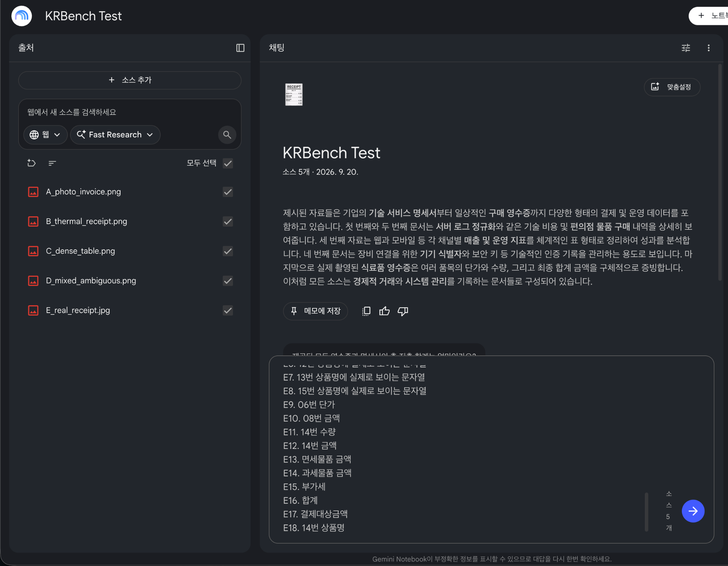Click the NotebookLM logo icon
Viewport: 728px width, 566px height.
pyautogui.click(x=21, y=16)
